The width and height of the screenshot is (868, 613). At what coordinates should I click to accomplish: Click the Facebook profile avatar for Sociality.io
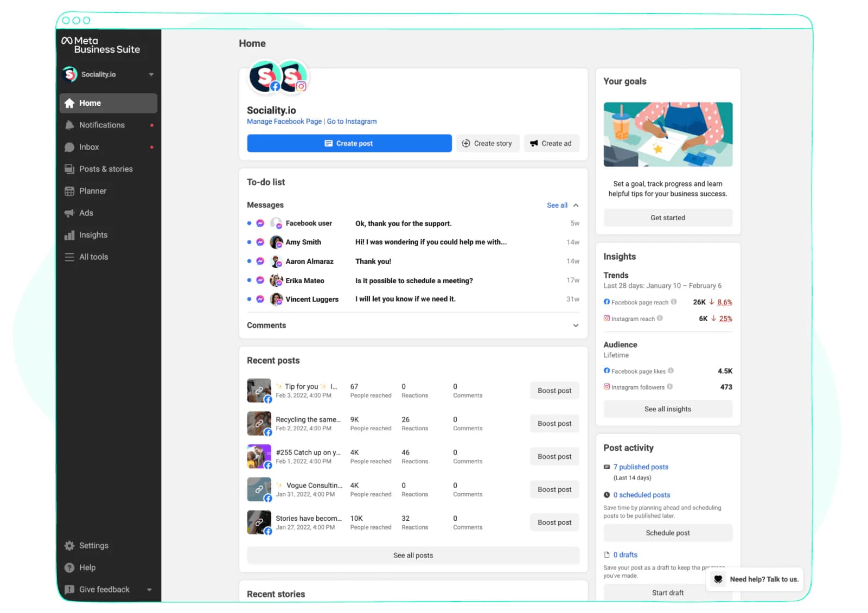264,76
